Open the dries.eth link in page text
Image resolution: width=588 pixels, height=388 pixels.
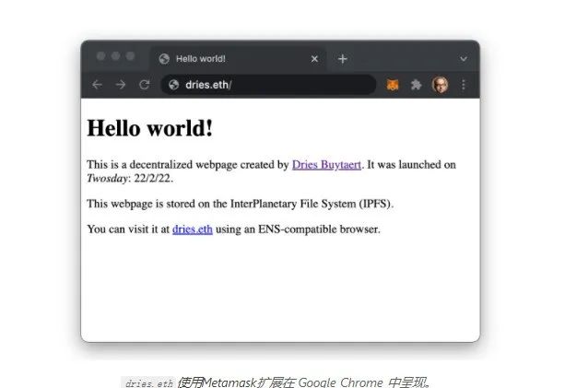193,229
